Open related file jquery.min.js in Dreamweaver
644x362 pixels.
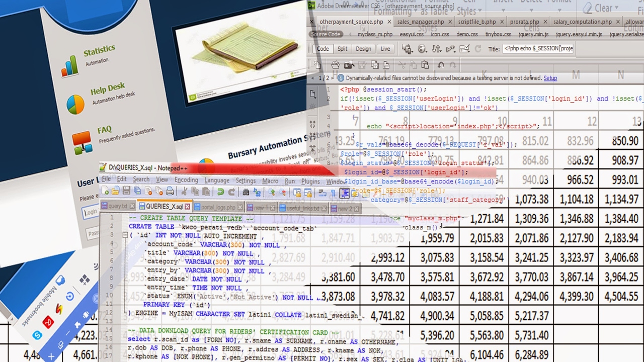click(x=533, y=34)
